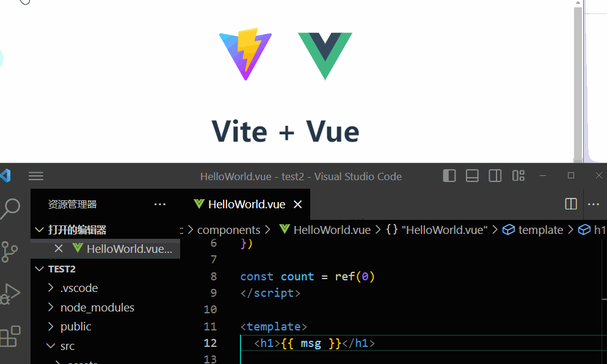607x364 pixels.
Task: Click the VS Code window title text
Action: click(x=301, y=177)
